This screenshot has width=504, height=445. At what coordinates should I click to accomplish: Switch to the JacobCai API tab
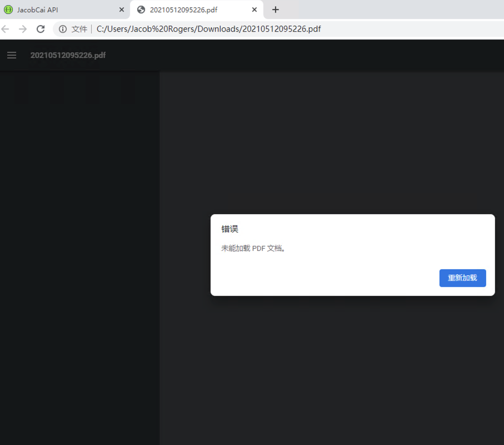click(61, 9)
